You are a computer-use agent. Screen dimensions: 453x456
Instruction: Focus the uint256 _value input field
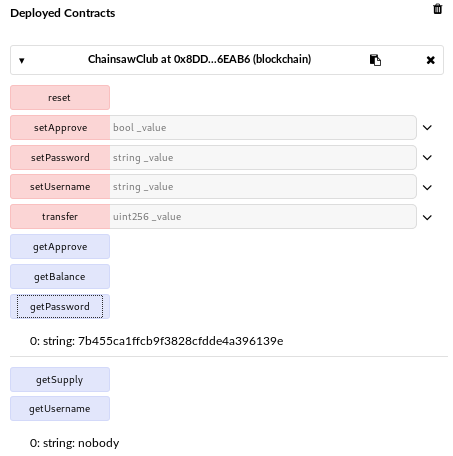263,217
